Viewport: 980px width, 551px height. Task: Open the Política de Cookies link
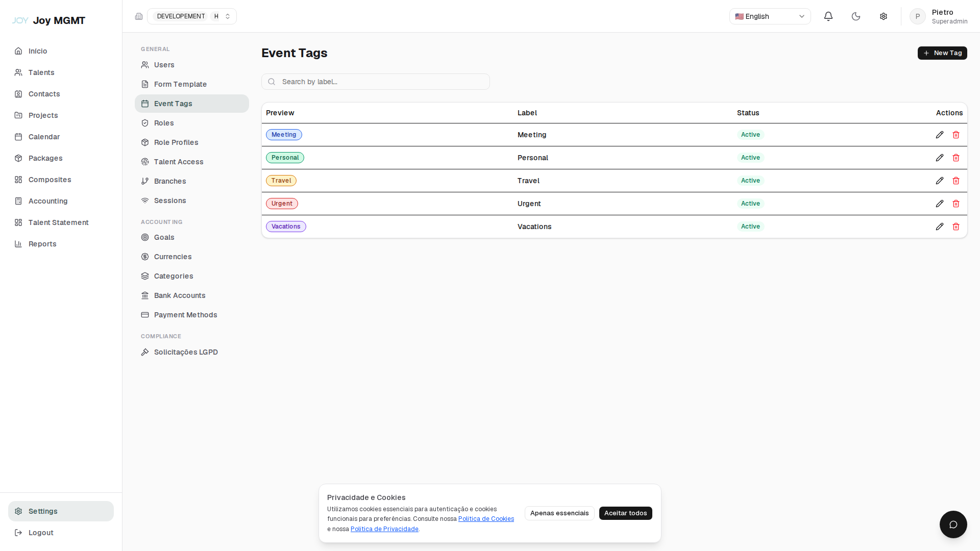(x=486, y=519)
